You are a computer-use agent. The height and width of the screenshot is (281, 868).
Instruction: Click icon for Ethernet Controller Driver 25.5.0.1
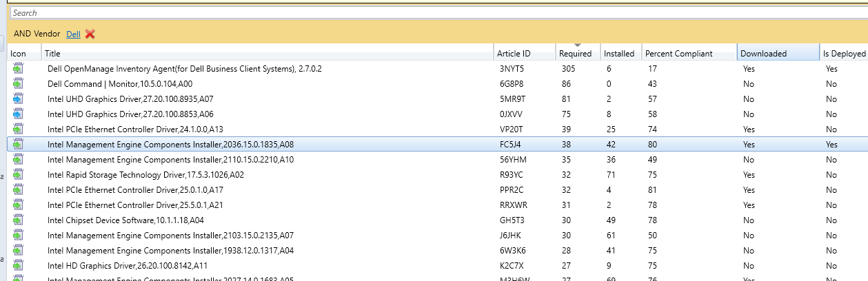[18, 205]
